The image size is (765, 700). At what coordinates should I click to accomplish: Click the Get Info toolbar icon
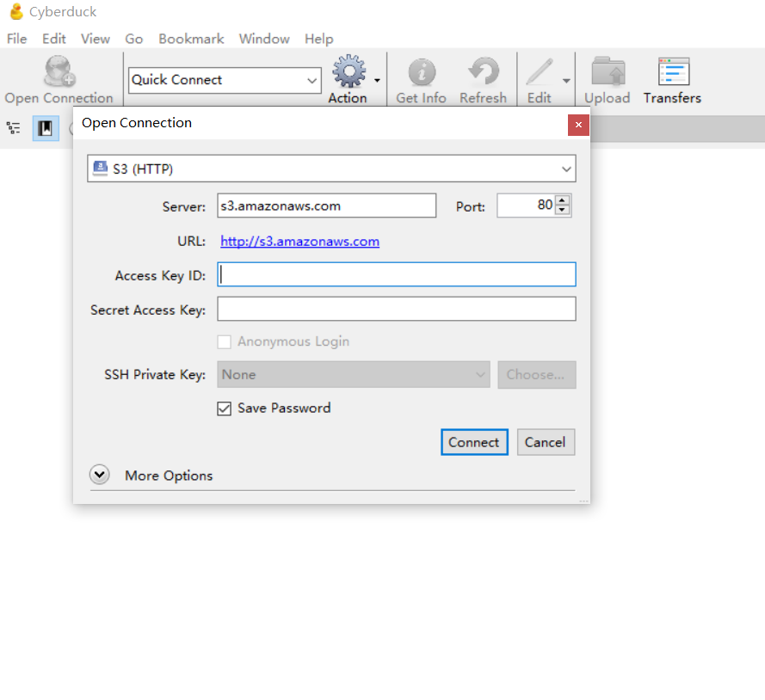422,72
